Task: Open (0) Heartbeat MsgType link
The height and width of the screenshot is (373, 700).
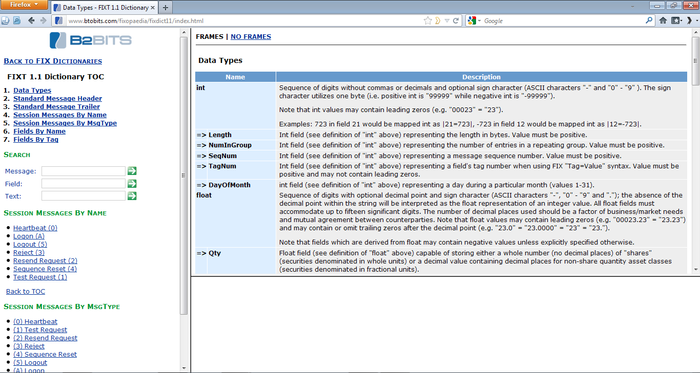Action: click(35, 322)
